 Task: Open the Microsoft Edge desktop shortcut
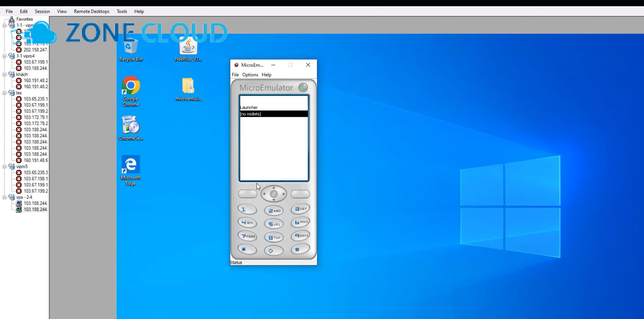point(131,166)
